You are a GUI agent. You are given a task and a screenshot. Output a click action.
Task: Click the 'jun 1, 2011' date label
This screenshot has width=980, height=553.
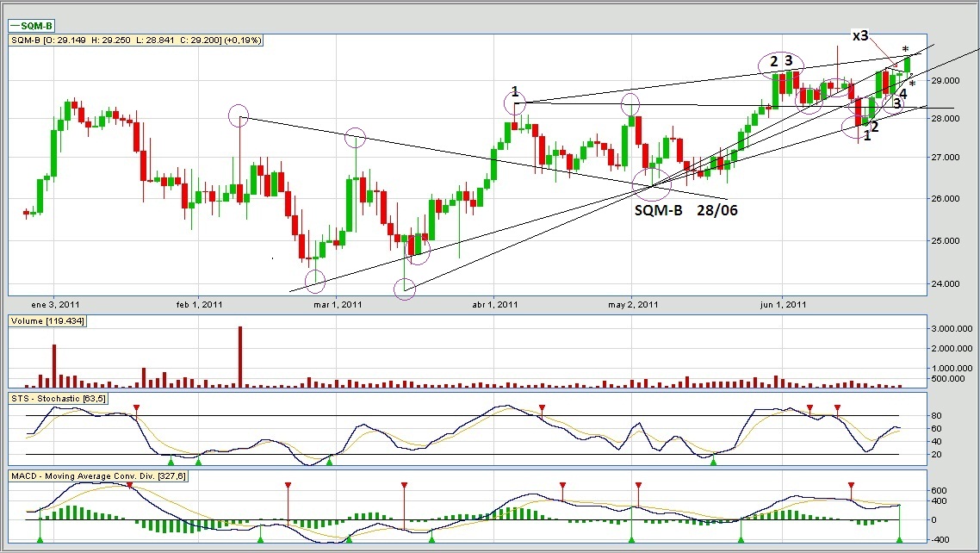(x=783, y=305)
